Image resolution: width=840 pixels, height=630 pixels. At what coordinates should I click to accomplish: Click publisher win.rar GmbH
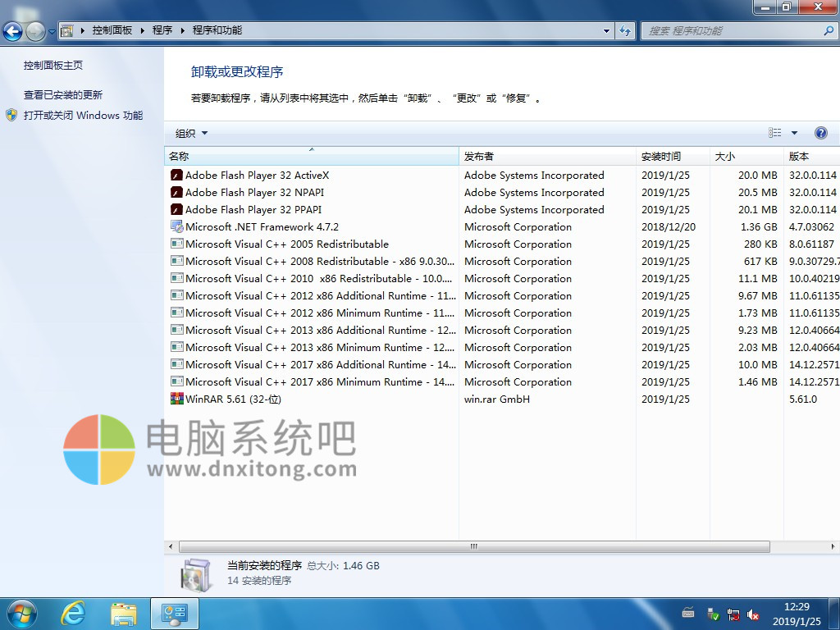click(497, 399)
